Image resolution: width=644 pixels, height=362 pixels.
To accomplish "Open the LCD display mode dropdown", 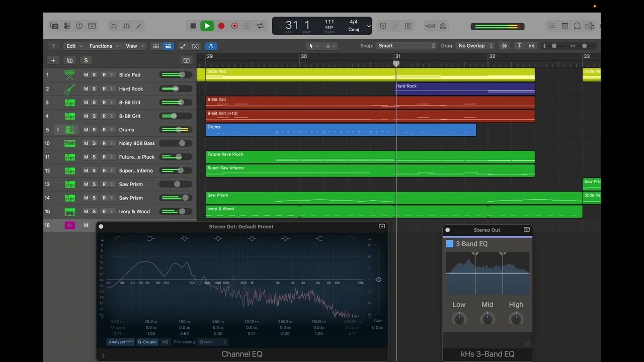I will pyautogui.click(x=369, y=26).
